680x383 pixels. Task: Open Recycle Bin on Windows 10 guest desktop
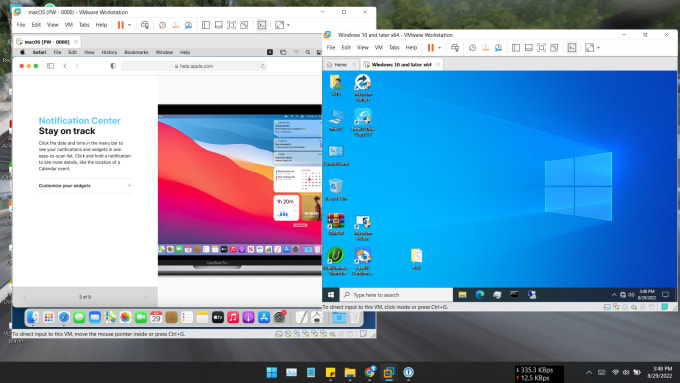(x=335, y=190)
